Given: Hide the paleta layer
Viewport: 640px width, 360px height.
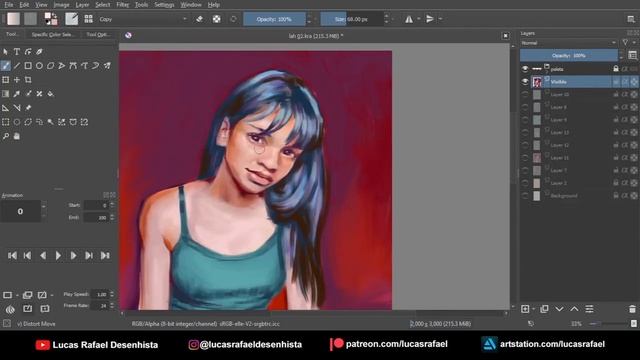Looking at the screenshot, I should [525, 69].
